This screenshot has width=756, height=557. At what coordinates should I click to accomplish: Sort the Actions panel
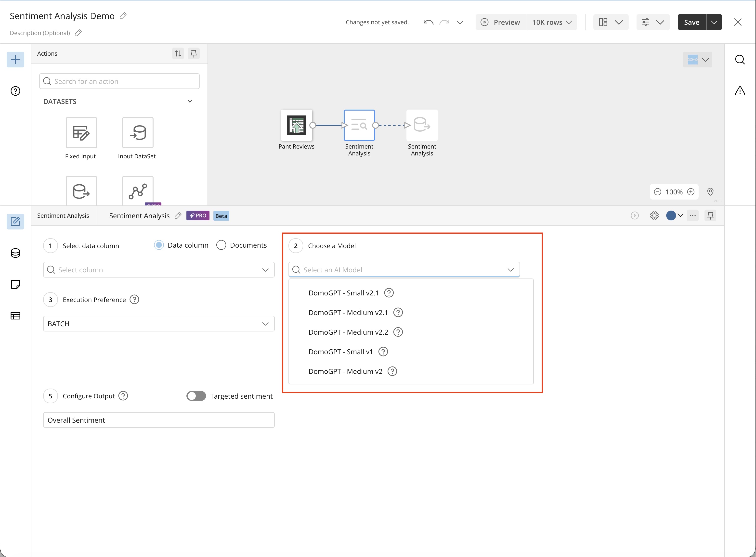(178, 53)
